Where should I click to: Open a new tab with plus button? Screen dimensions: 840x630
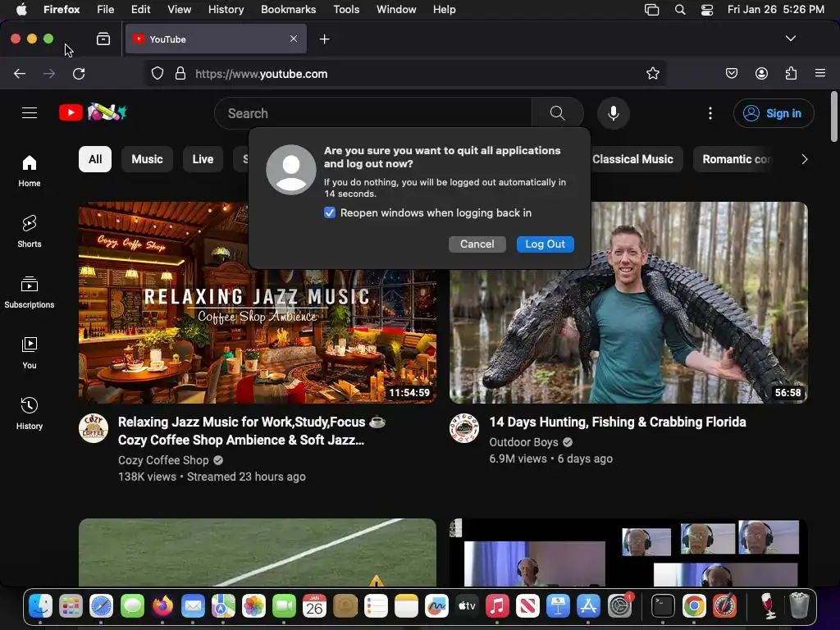coord(324,39)
